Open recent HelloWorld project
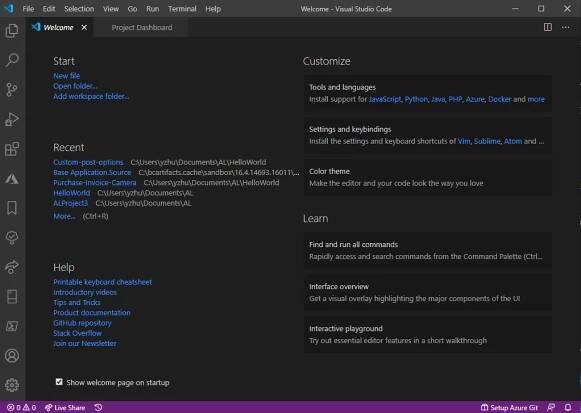Image resolution: width=581 pixels, height=413 pixels. pos(72,193)
